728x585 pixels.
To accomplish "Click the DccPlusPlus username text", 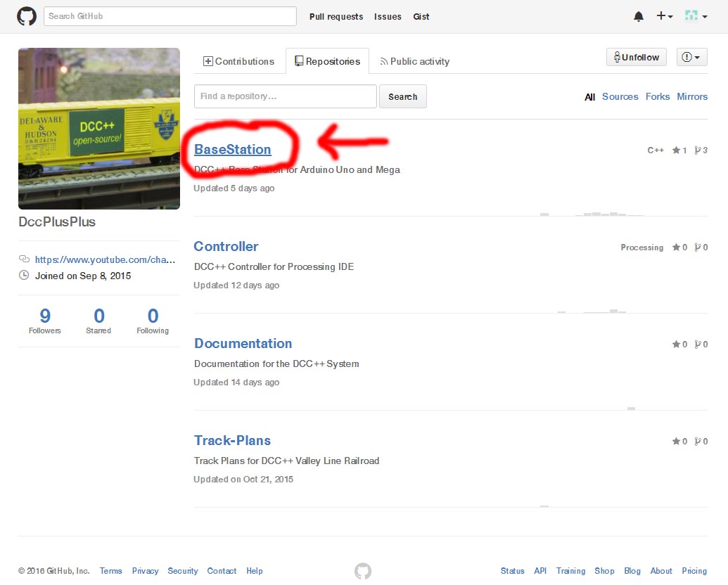I will pyautogui.click(x=57, y=222).
